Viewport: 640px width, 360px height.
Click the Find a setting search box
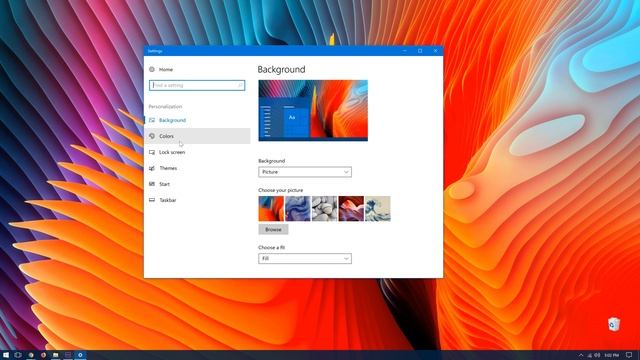pyautogui.click(x=197, y=85)
